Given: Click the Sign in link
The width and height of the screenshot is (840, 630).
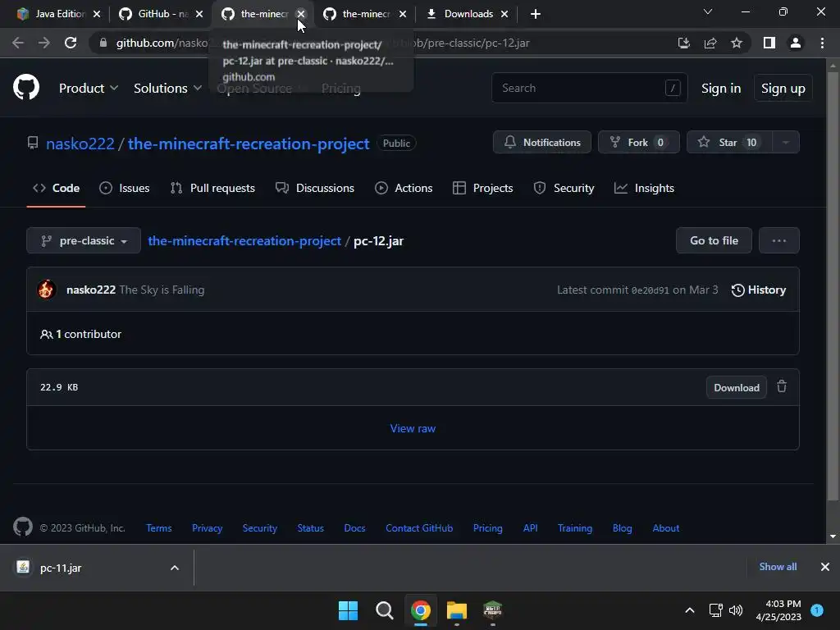Looking at the screenshot, I should 720,88.
